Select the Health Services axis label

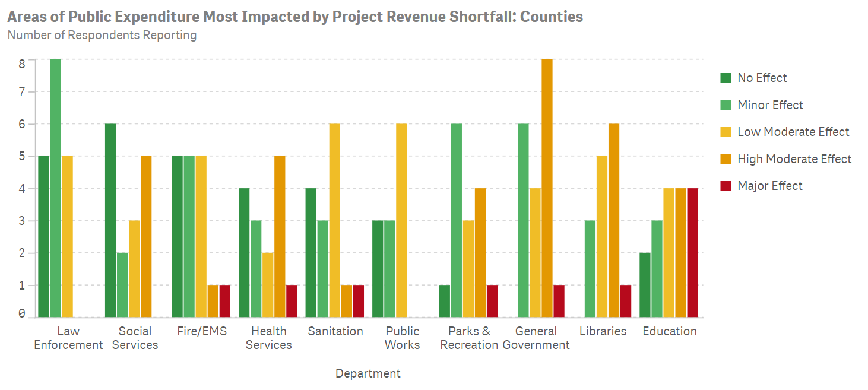pyautogui.click(x=268, y=338)
